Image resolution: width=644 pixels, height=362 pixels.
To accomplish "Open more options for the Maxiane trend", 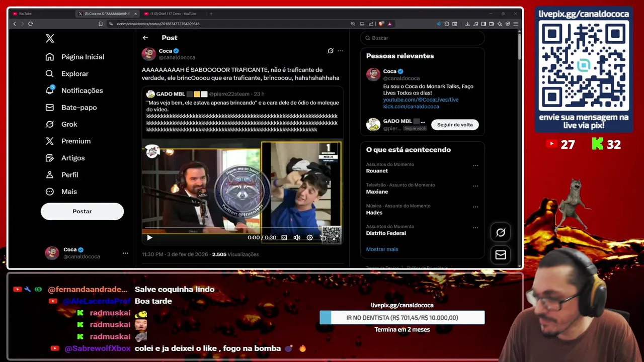I will (x=475, y=186).
